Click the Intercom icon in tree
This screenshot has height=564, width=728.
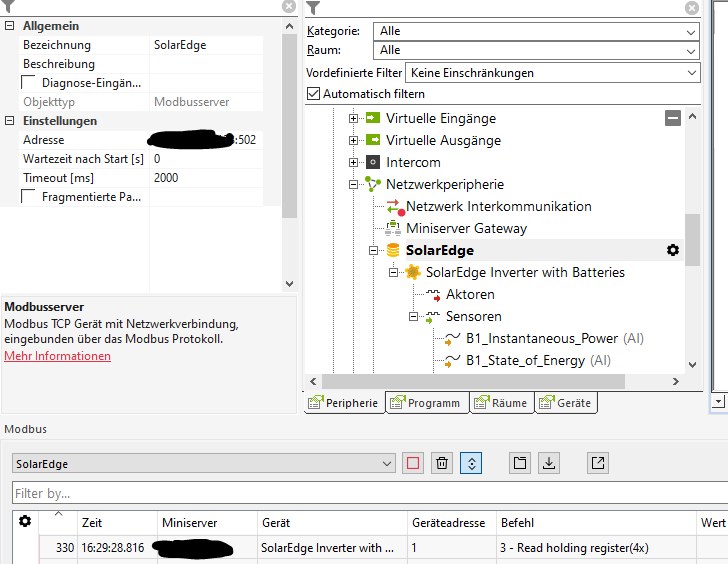coord(373,162)
